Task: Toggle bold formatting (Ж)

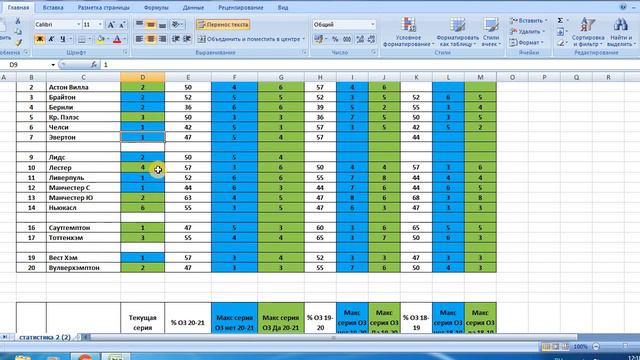Action: (40, 39)
